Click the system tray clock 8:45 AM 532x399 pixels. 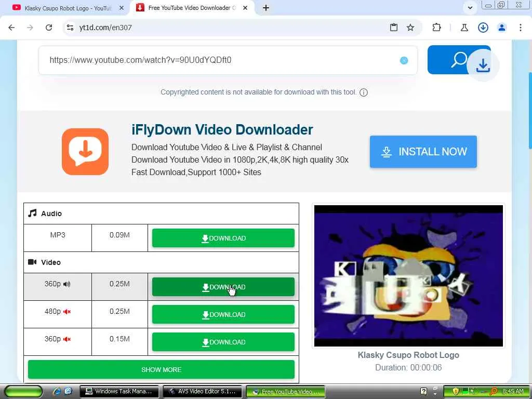coord(513,392)
